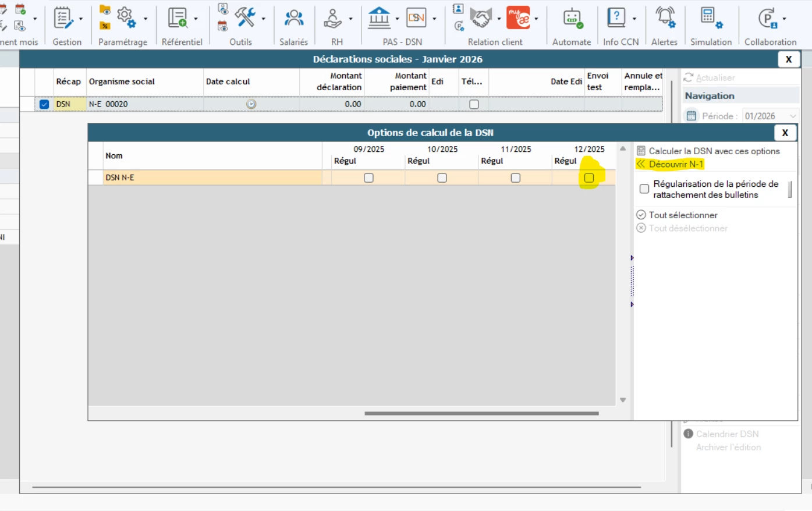Open the Référentiel book icon
812x511 pixels.
coord(178,18)
